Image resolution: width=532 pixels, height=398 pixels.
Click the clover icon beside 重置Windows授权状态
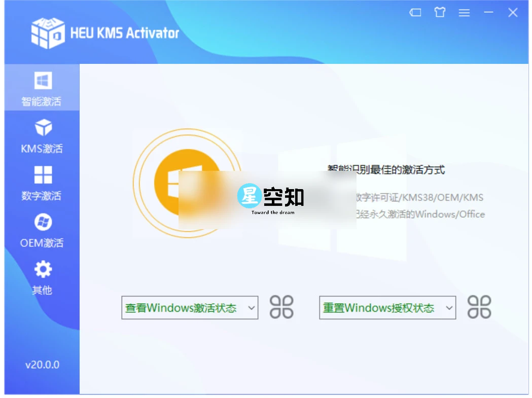pos(480,307)
